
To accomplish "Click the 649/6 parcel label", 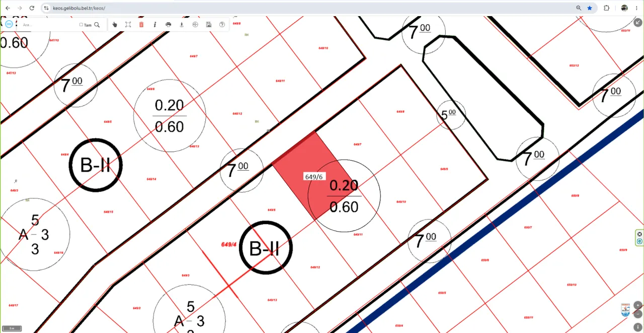I will [x=313, y=177].
